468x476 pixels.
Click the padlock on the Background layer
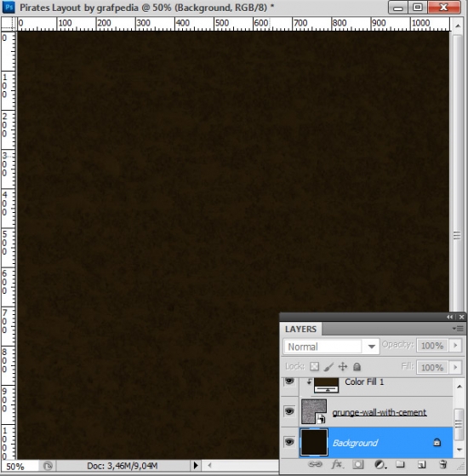coord(437,442)
